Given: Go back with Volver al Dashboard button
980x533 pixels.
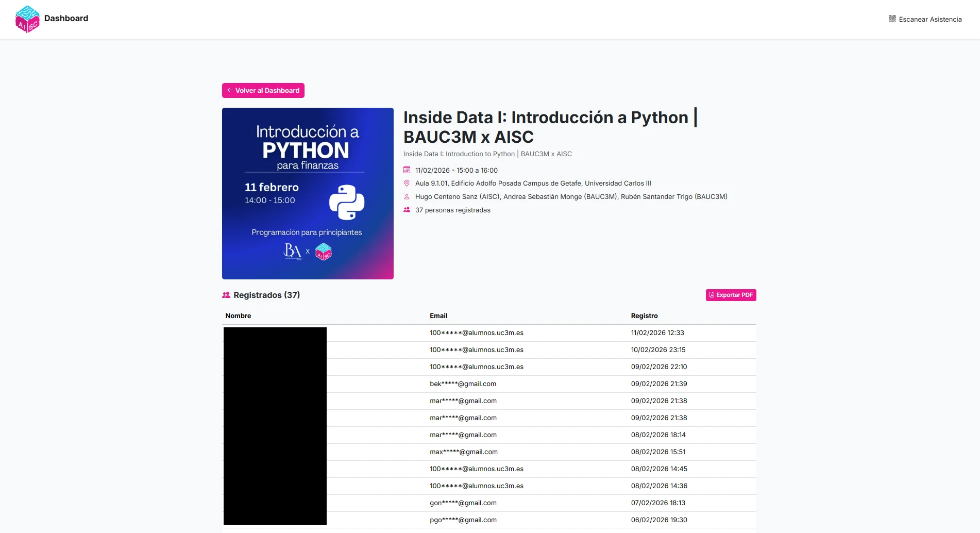Looking at the screenshot, I should tap(263, 90).
